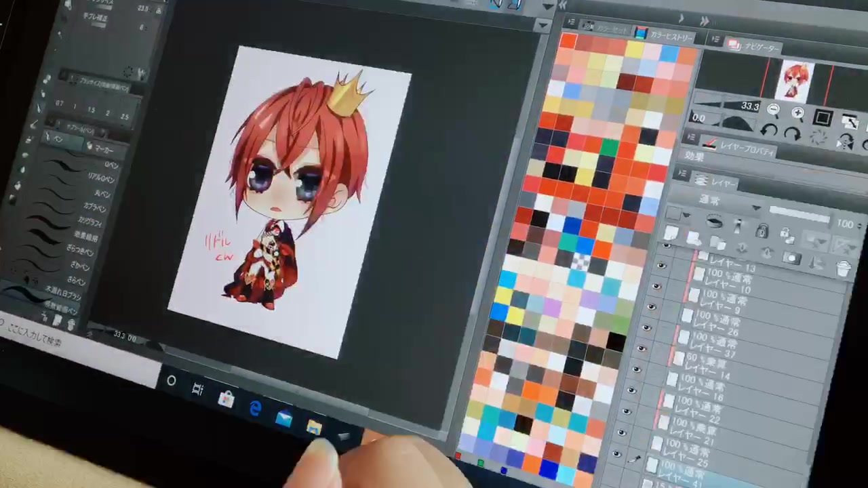Select brush size preset 1.5
Screen dimensions: 868x488
[91, 110]
